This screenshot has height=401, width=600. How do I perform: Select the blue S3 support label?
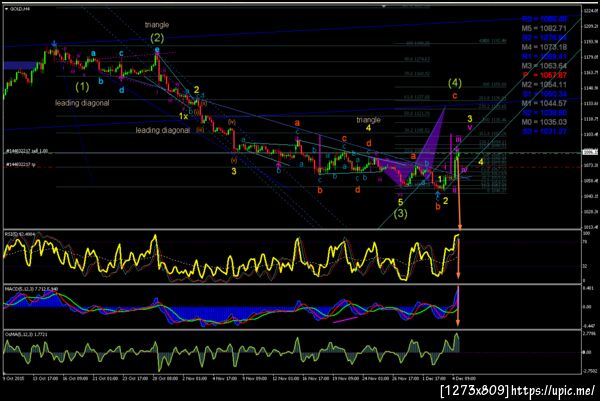tap(544, 131)
